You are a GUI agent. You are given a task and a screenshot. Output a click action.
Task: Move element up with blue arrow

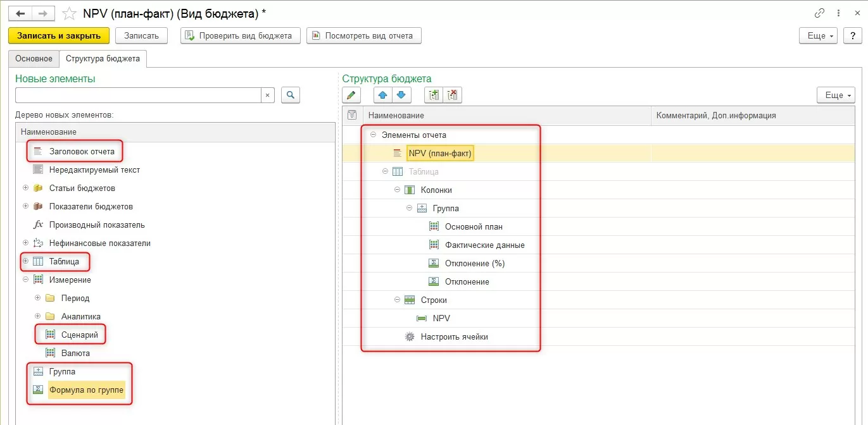point(382,95)
